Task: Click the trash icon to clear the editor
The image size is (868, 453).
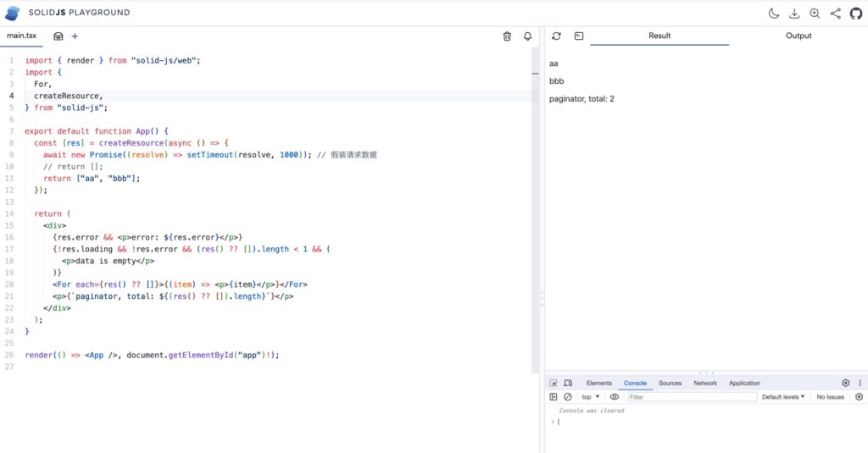Action: click(507, 36)
